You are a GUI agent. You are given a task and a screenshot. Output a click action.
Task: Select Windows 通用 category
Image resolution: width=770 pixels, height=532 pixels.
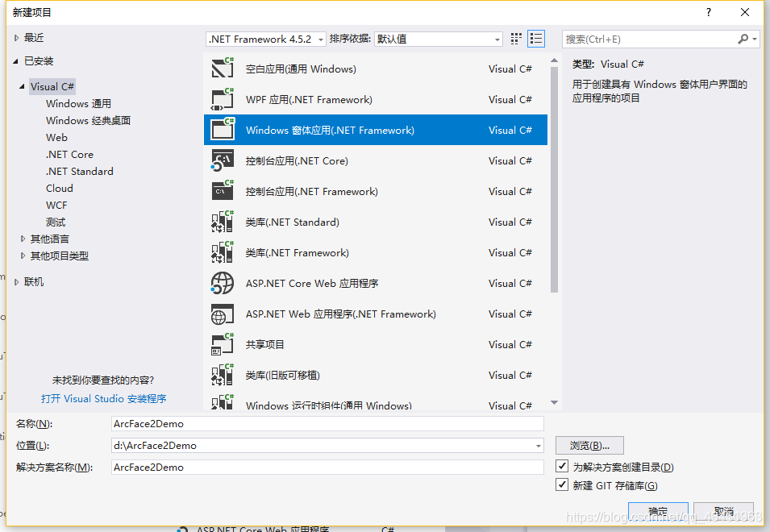tap(78, 103)
